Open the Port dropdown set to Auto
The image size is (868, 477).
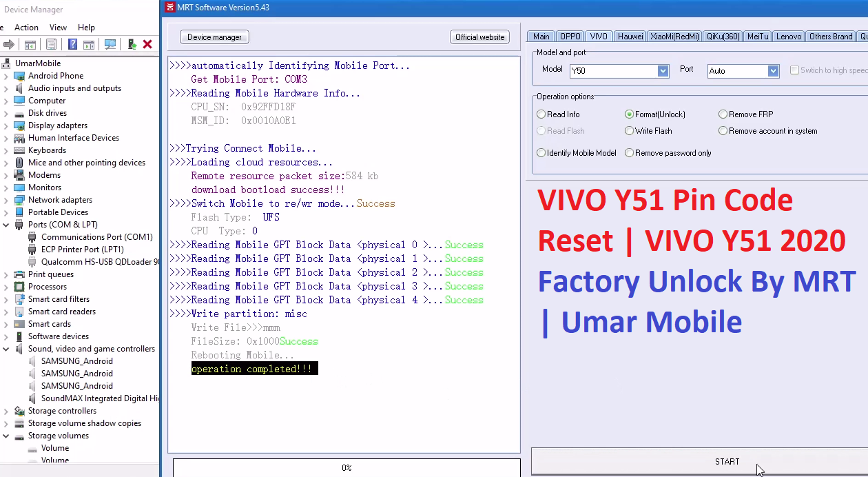point(773,71)
